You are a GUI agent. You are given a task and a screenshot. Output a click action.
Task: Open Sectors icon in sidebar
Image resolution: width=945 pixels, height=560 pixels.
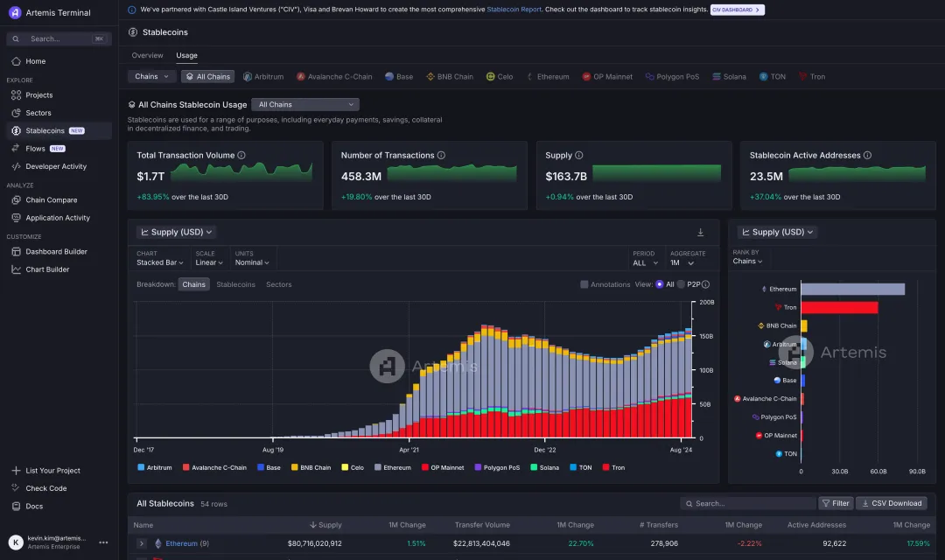17,113
